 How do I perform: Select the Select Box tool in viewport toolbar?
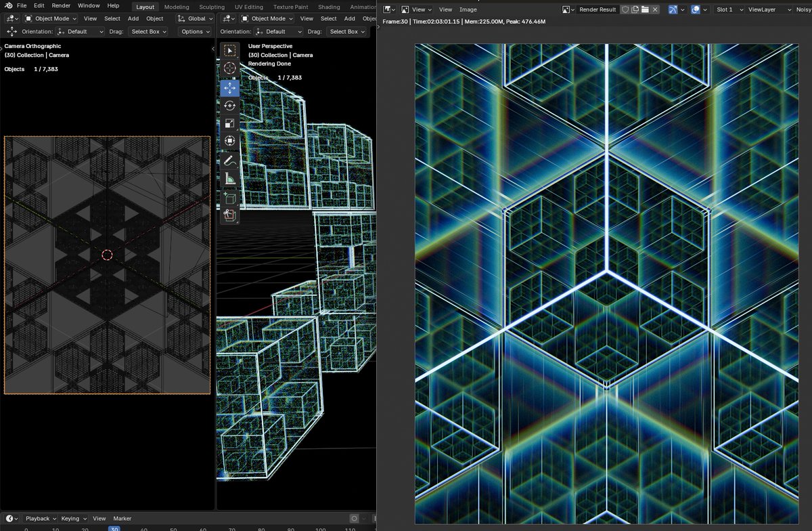230,50
